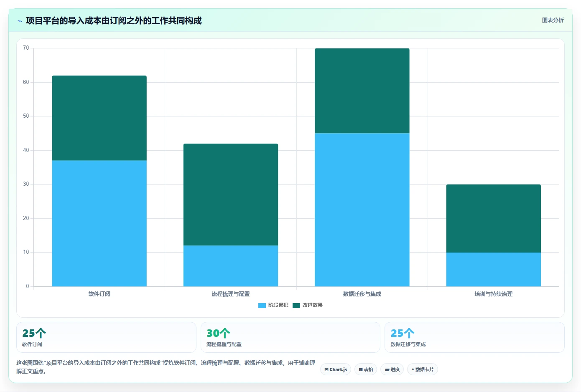Screen dimensions: 581x392
Task: Click the blue 阶段累积 segment of 软件订阅 bar
Action: (x=99, y=223)
